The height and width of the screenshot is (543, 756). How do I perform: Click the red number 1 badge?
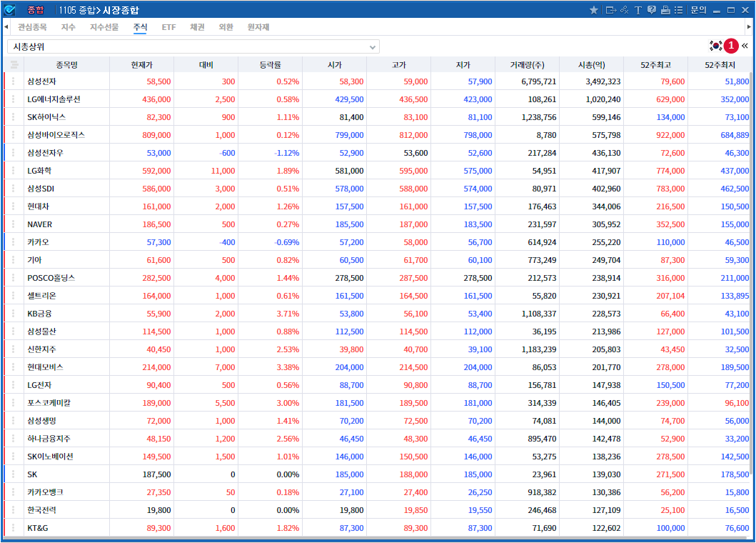tap(731, 46)
